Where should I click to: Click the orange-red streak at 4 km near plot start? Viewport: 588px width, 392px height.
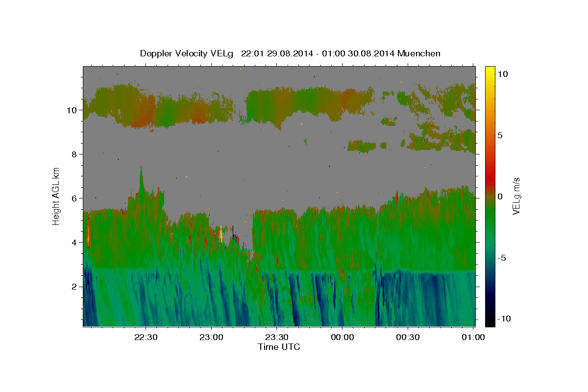click(x=88, y=234)
